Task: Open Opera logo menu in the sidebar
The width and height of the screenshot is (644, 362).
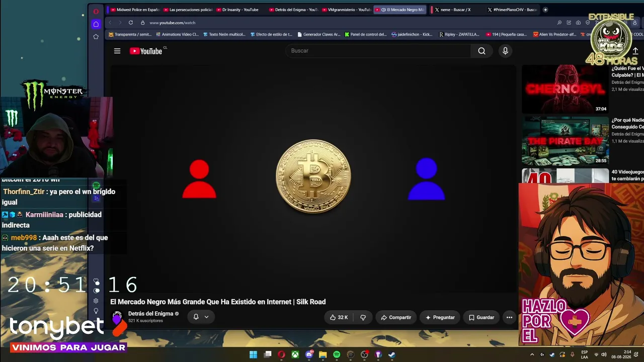Action: coord(96,11)
